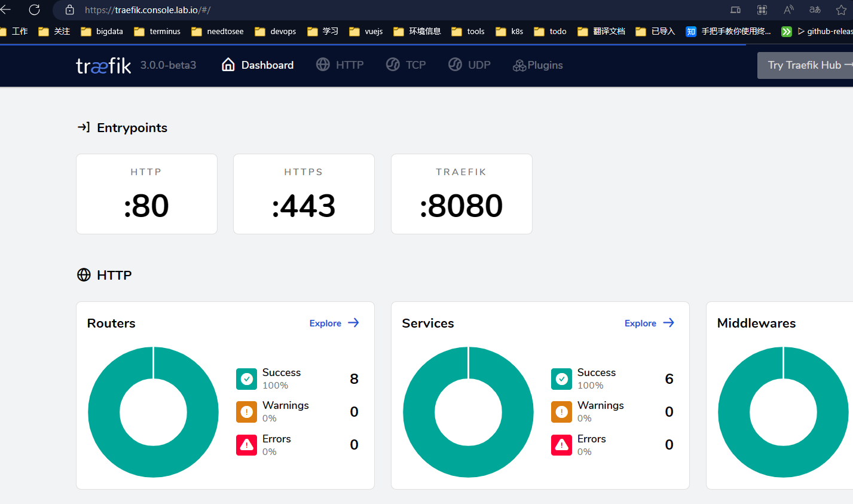Screen dimensions: 853x504
Task: Open the 环境信息 bookmark folder
Action: pos(417,31)
